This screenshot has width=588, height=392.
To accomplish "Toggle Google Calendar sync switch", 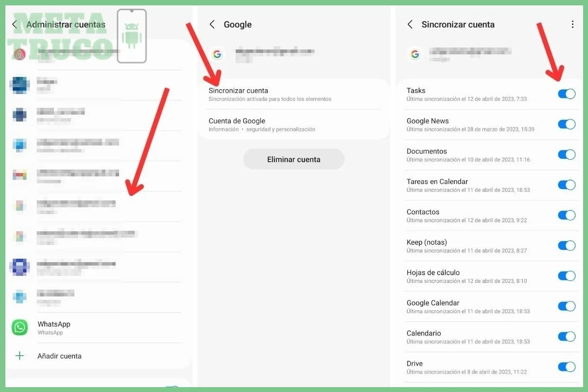I will pos(566,306).
